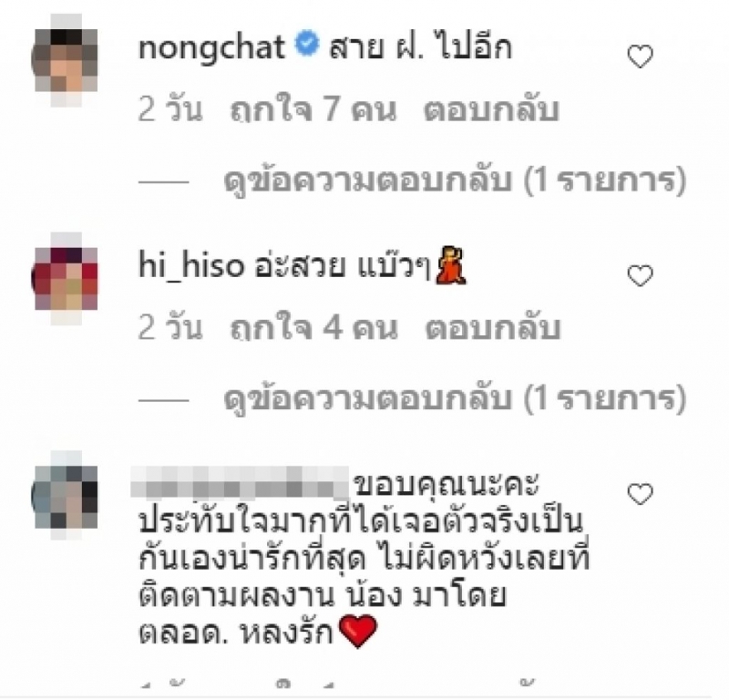Click nongchat's blue verified badge
The height and width of the screenshot is (700, 729).
(307, 45)
